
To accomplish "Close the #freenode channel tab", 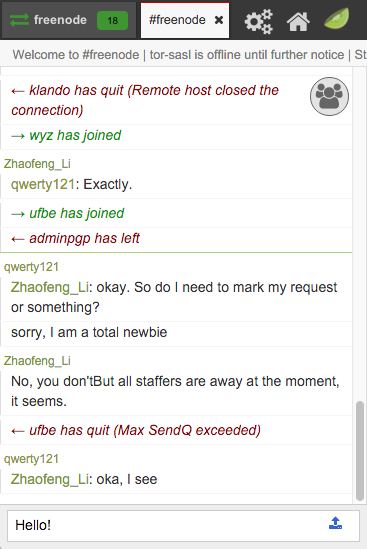I will tap(219, 20).
